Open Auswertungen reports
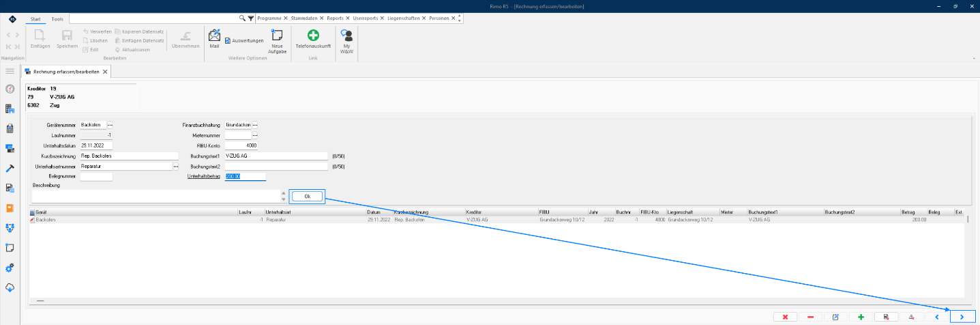The height and width of the screenshot is (325, 980). (244, 41)
